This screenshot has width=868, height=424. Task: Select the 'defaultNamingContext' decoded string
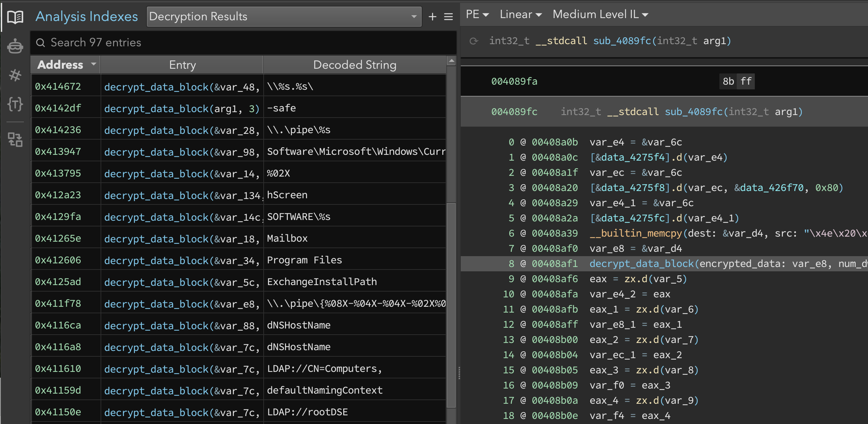pos(325,390)
